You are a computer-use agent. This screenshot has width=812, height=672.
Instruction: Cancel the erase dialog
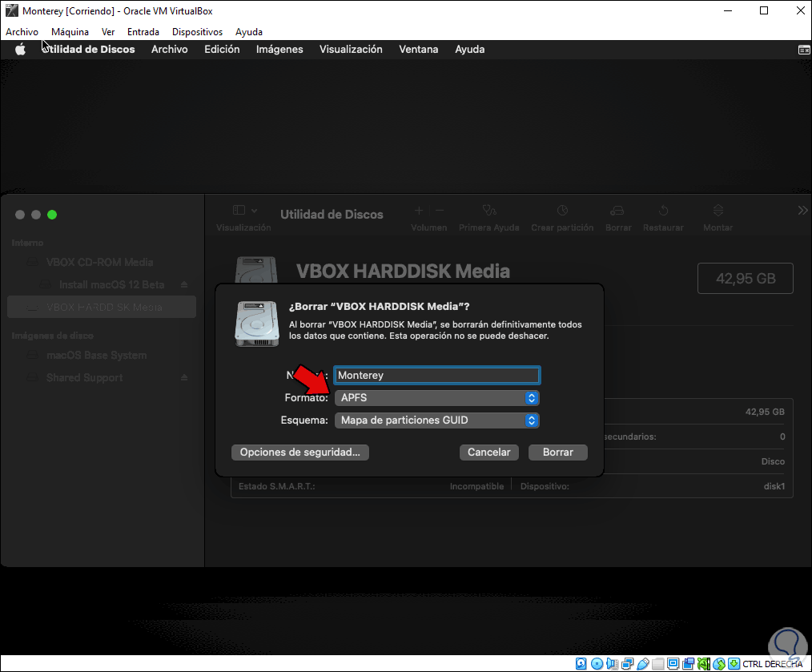pyautogui.click(x=488, y=453)
